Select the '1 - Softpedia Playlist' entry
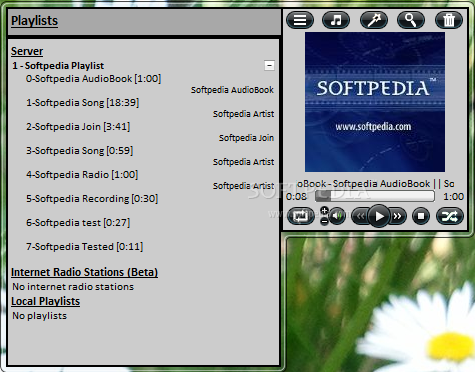This screenshot has height=372, width=475. click(58, 66)
